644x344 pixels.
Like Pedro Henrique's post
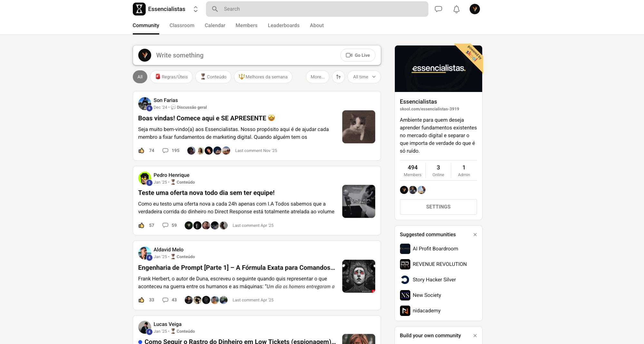pos(141,226)
